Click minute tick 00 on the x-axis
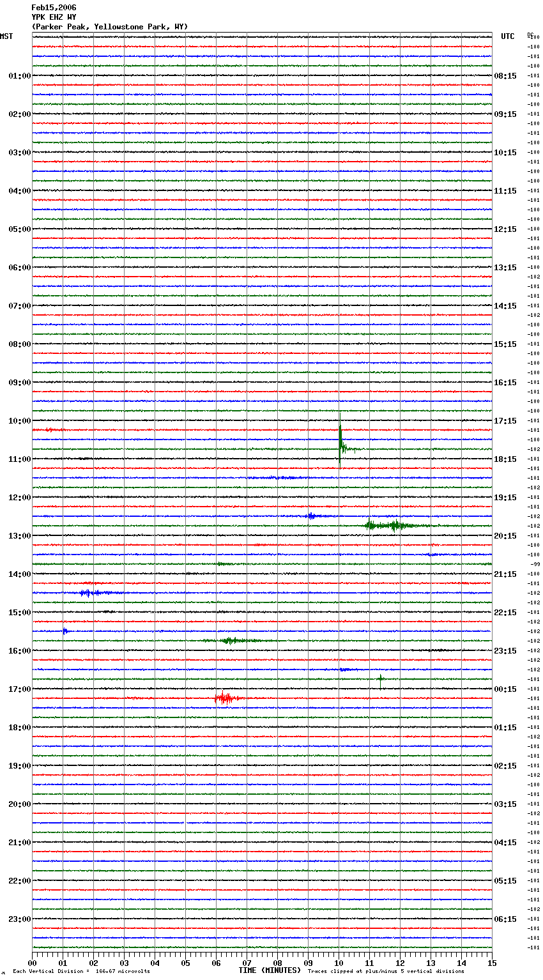 point(32,963)
